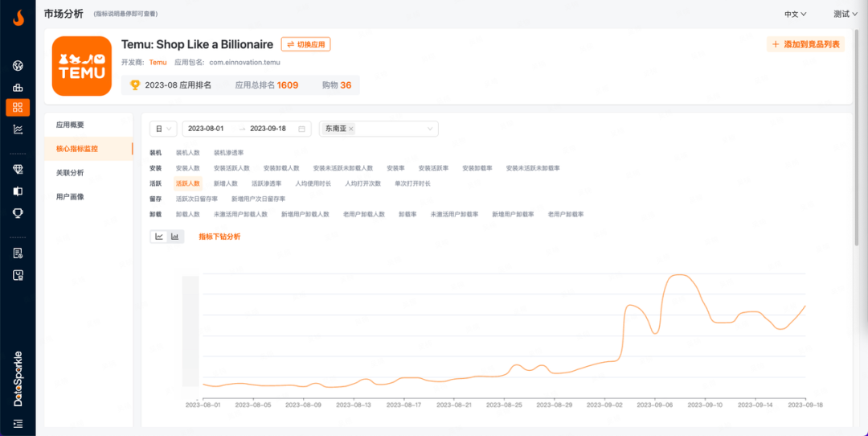This screenshot has height=436, width=868.
Task: Open the 应用概要 tab
Action: (88, 125)
